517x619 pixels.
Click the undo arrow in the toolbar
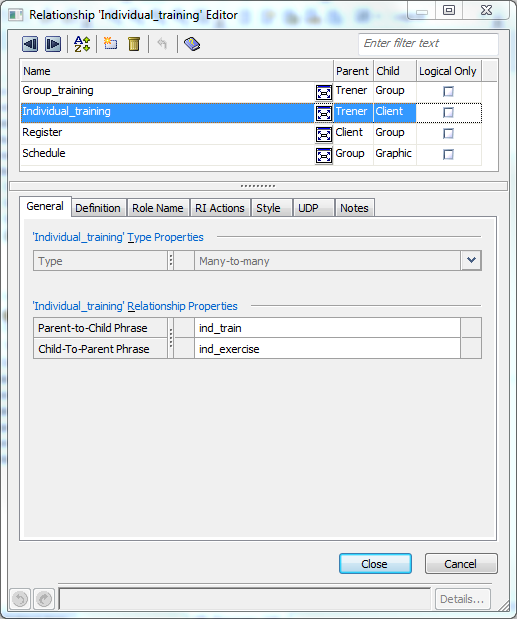click(x=162, y=43)
